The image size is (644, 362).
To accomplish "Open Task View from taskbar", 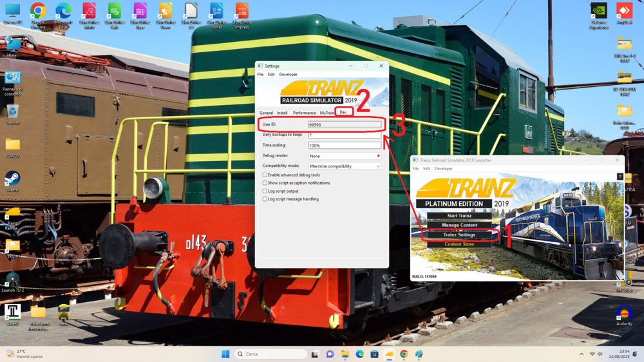I will pyautogui.click(x=315, y=354).
